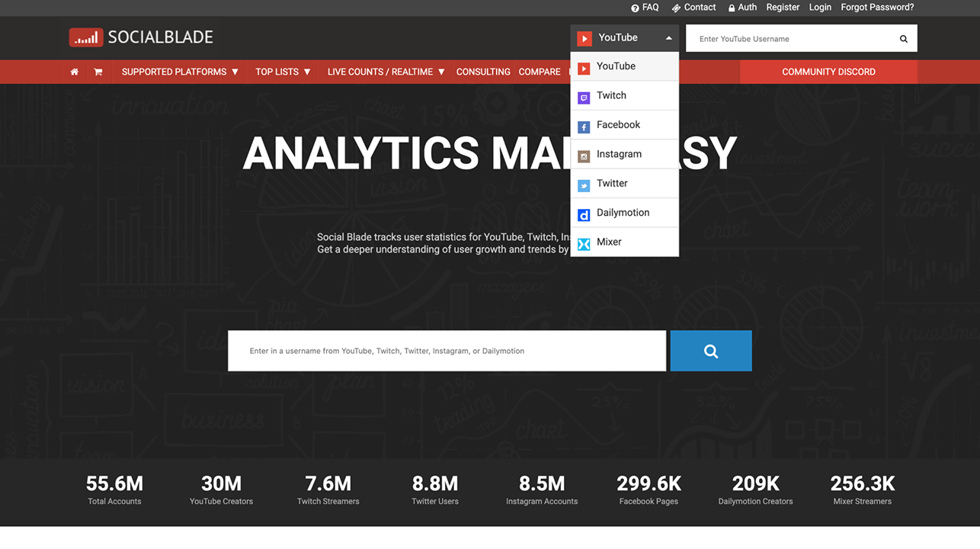980x549 pixels.
Task: Click the 8.8M Twitter Users stat
Action: click(x=435, y=490)
